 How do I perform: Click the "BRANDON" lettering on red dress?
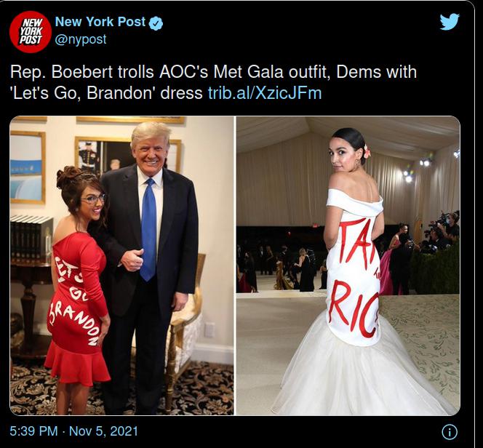pos(74,321)
